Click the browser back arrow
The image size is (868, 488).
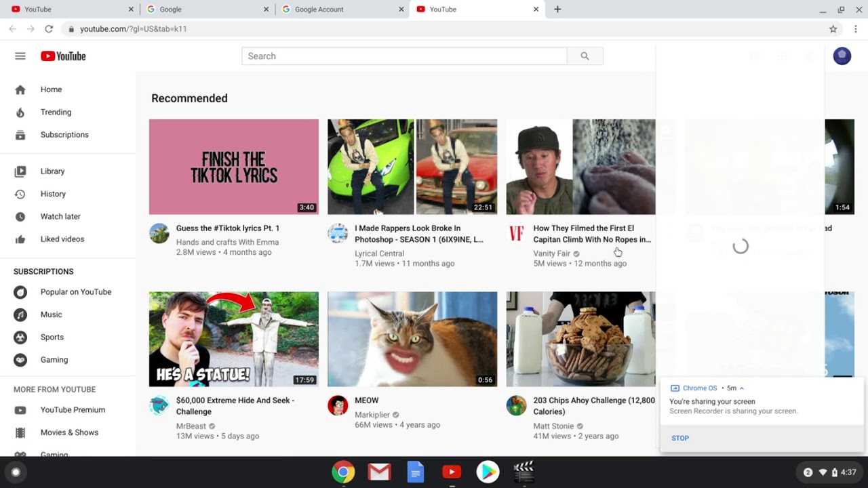(x=12, y=29)
